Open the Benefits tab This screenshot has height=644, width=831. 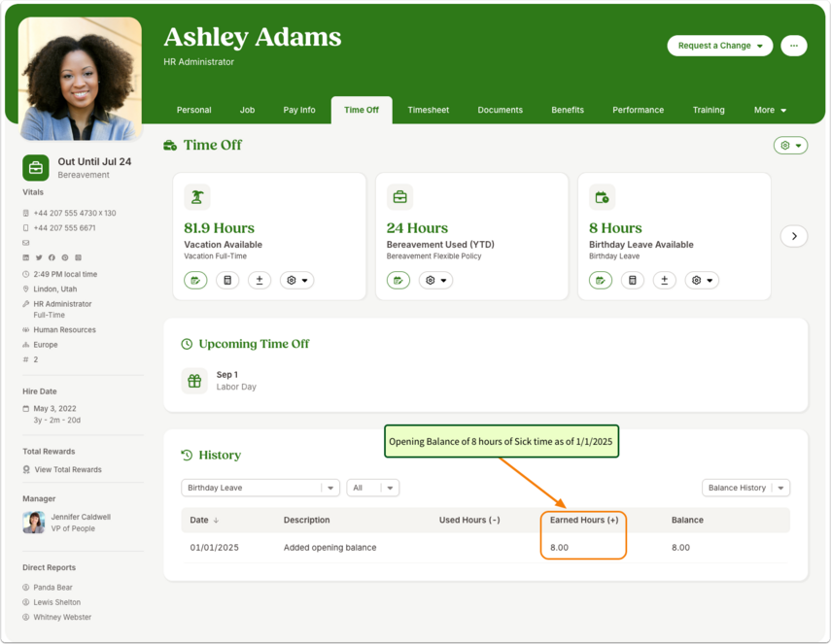click(x=567, y=110)
